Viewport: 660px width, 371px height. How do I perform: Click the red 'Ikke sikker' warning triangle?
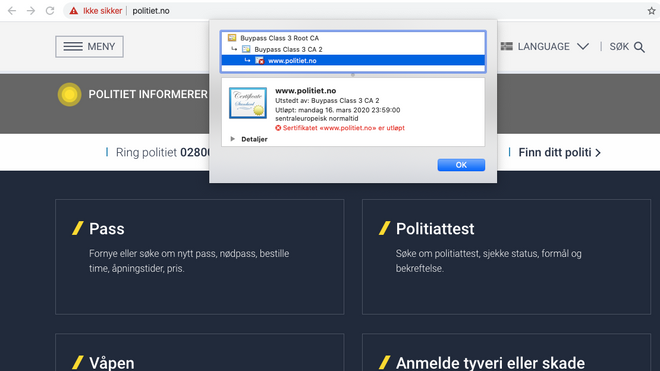pyautogui.click(x=74, y=11)
